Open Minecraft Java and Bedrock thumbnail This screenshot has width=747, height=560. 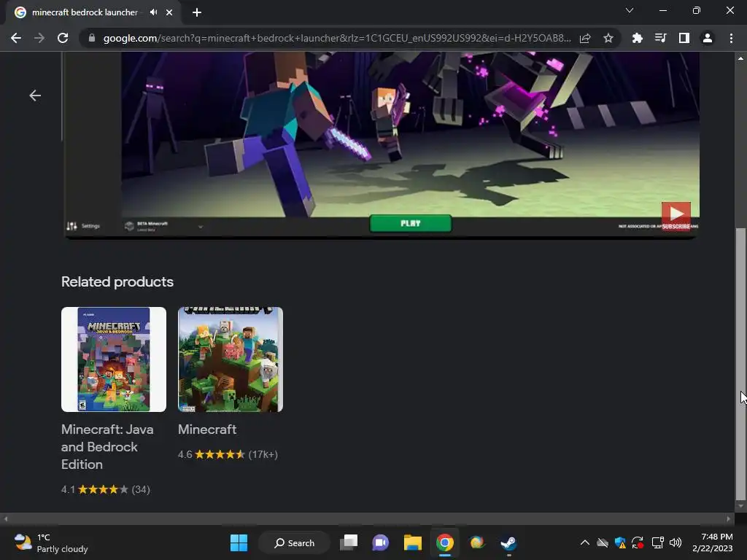(114, 359)
